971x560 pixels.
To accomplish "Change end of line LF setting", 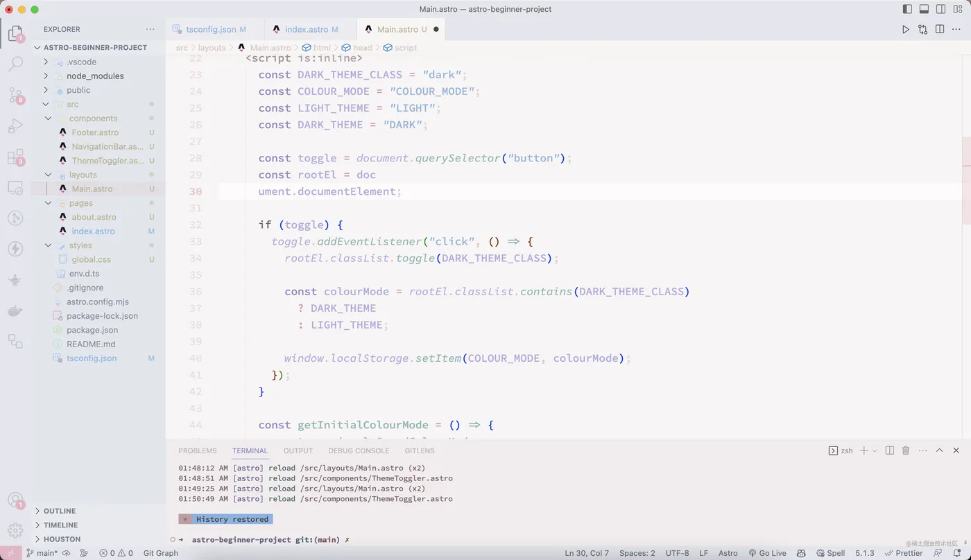I will [704, 553].
